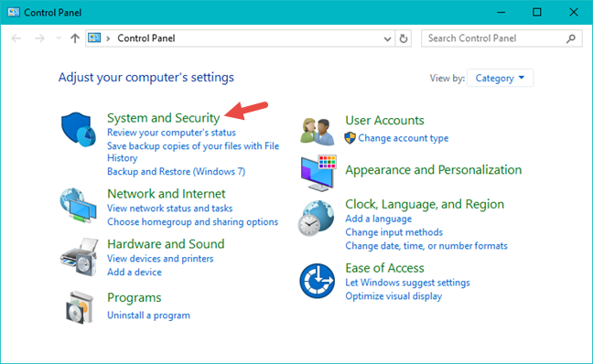The width and height of the screenshot is (593, 364).
Task: Open Save backup copies with File History
Action: pos(193,152)
